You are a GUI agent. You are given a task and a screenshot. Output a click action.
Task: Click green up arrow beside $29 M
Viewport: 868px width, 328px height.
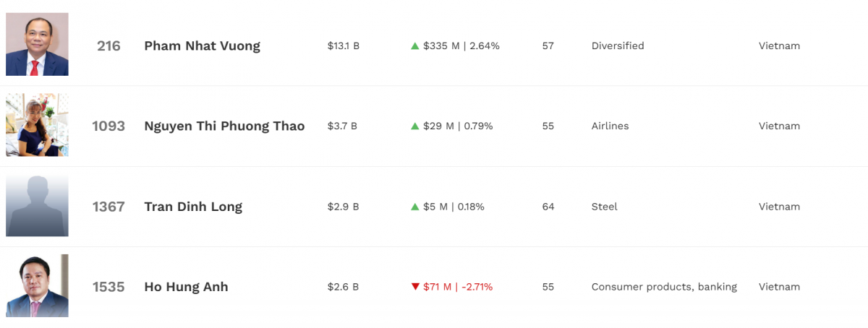click(x=415, y=126)
